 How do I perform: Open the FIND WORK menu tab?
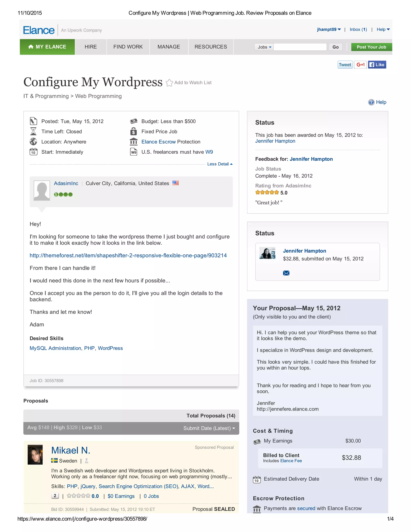(x=128, y=47)
